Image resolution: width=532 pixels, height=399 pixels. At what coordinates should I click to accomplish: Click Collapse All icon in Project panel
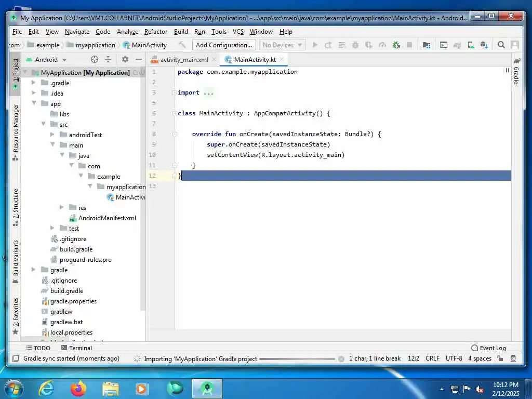pyautogui.click(x=108, y=59)
